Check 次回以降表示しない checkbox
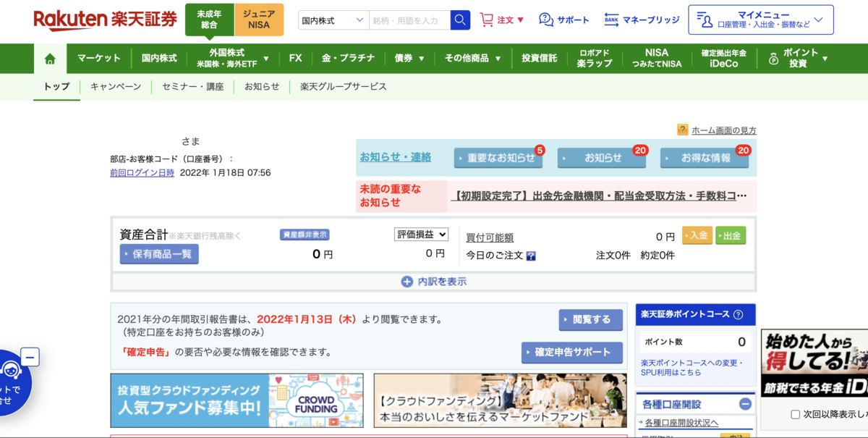868x438 pixels. click(795, 415)
